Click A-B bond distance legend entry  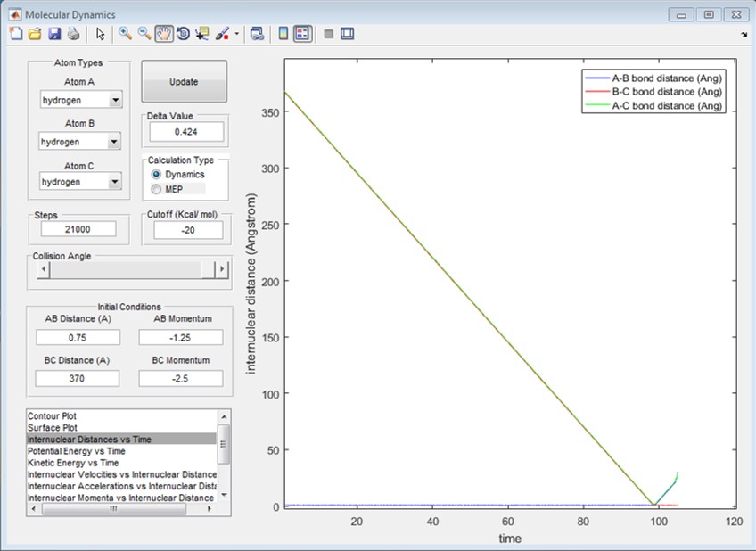point(653,78)
